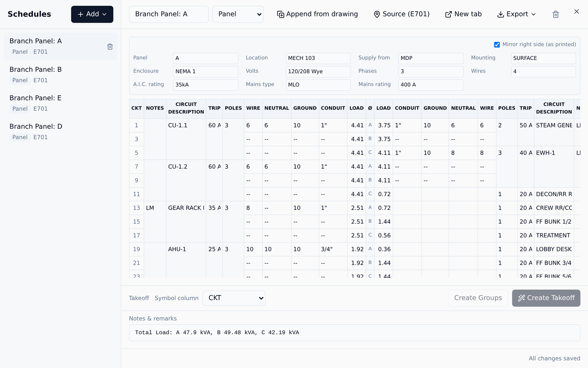Edit the A.I.C. rating field
Screen dimensions: 588x368
(x=206, y=85)
